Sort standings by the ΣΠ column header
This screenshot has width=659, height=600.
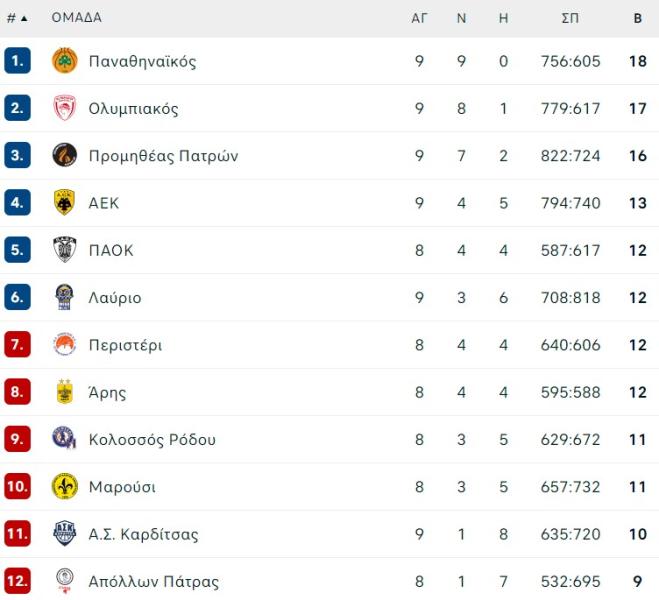[x=570, y=18]
